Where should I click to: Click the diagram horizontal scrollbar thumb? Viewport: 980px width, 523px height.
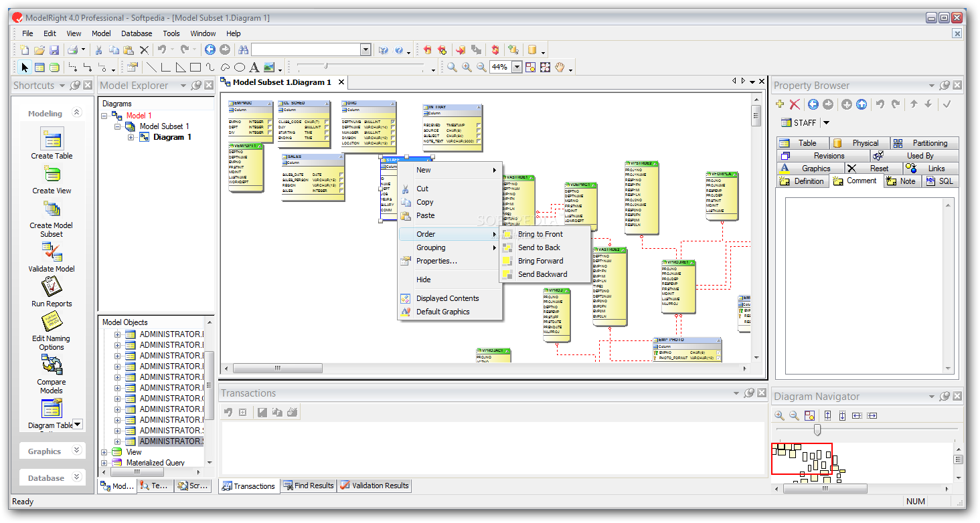(278, 368)
